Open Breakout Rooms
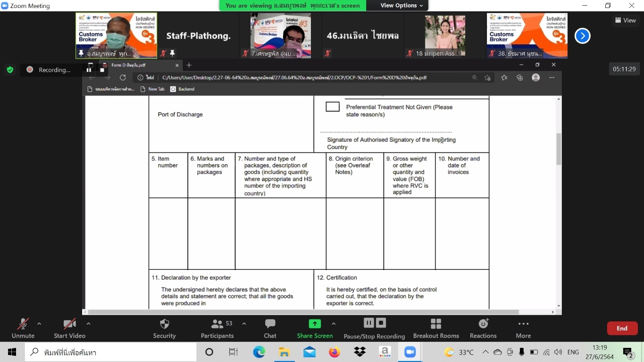Screen dimensions: 644x362 pyautogui.click(x=436, y=328)
